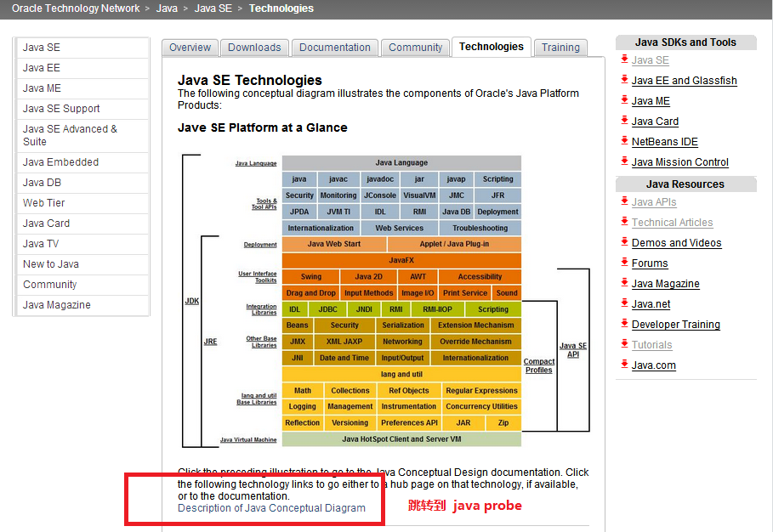Select Java SE Support sidebar item
This screenshot has width=773, height=532.
click(x=82, y=109)
